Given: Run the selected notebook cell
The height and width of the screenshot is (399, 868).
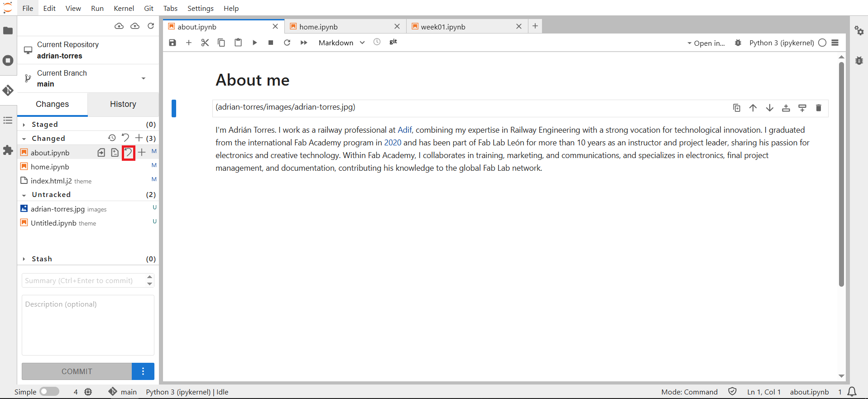Looking at the screenshot, I should click(254, 43).
